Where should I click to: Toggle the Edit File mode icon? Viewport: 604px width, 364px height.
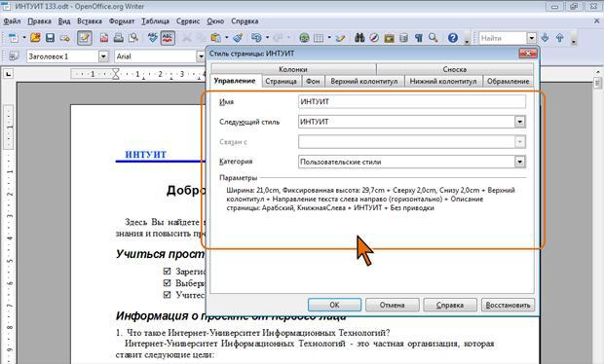[x=85, y=38]
